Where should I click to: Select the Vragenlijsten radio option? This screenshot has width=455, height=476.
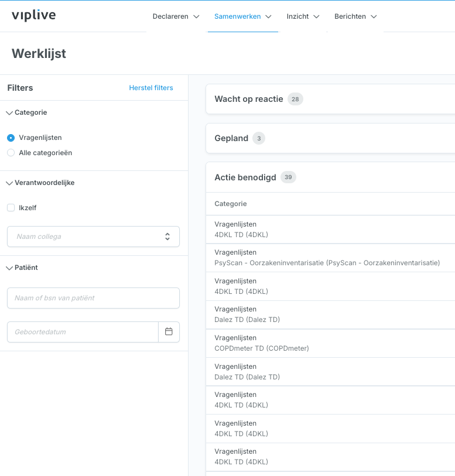click(x=11, y=138)
